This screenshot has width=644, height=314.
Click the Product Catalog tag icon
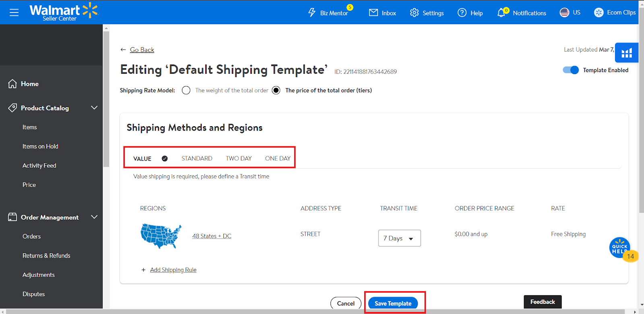(12, 108)
